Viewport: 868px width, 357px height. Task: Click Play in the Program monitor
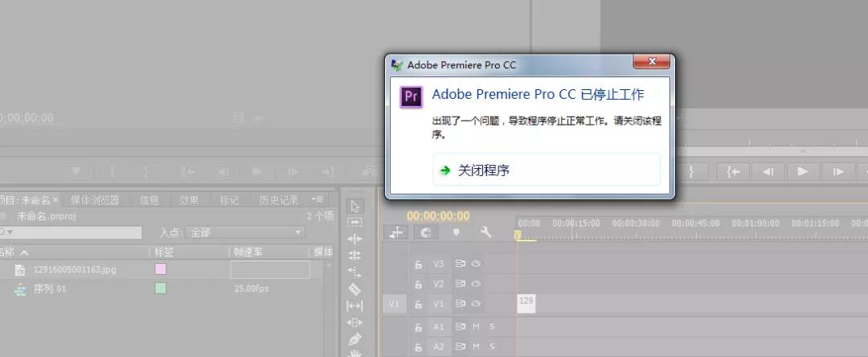tap(802, 171)
